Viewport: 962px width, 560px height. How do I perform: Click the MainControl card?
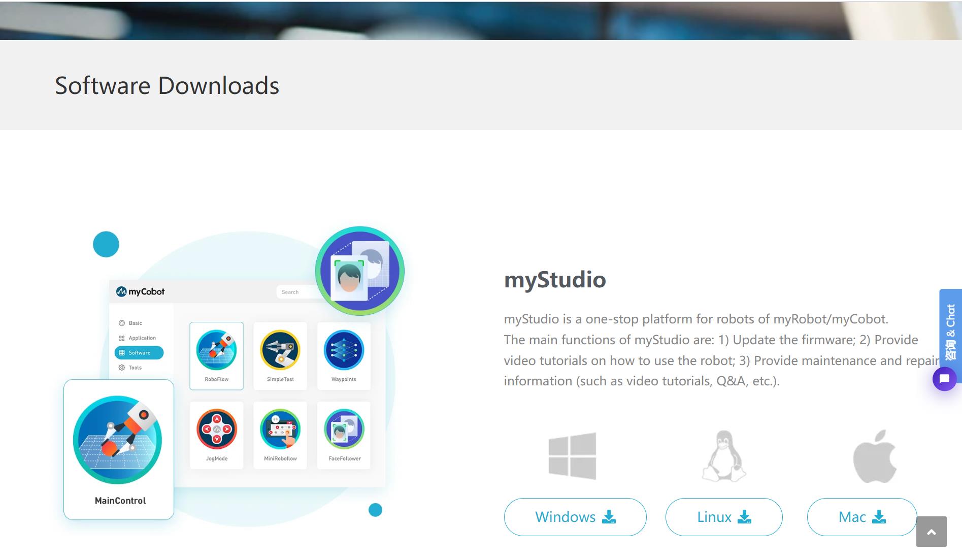(x=119, y=449)
